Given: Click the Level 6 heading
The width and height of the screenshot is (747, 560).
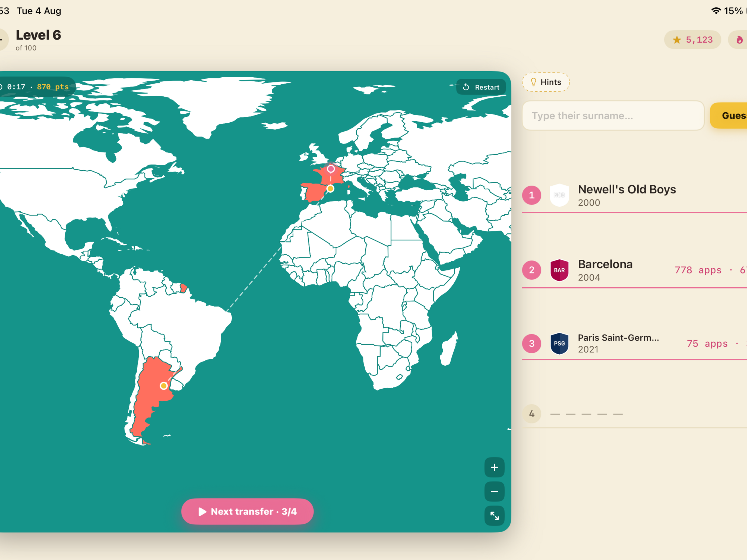Looking at the screenshot, I should click(x=39, y=35).
